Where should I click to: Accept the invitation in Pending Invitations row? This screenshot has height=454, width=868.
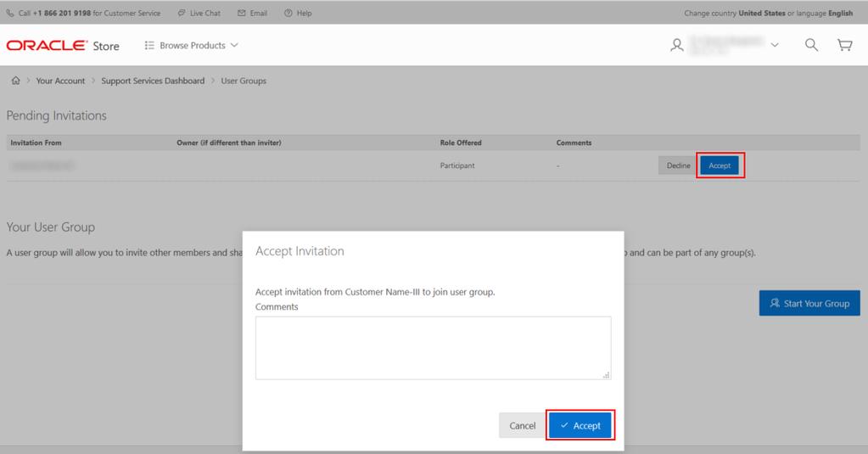[720, 165]
